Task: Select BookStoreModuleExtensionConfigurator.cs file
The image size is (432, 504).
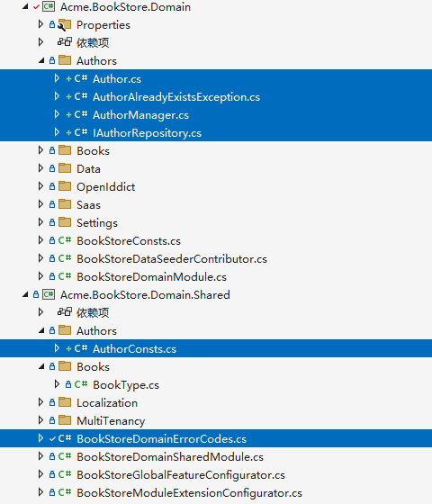Action: tap(189, 493)
